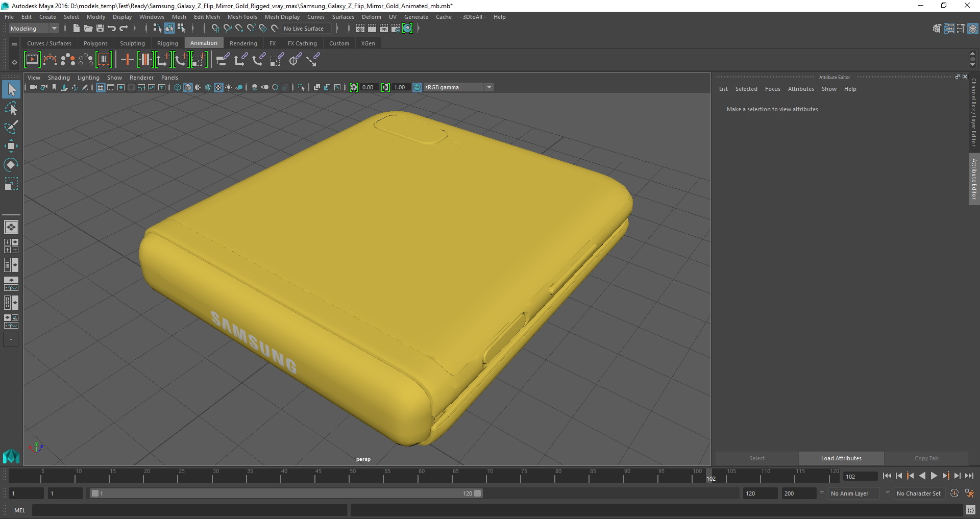Click the Set Key shelf icon
Image resolution: width=980 pixels, height=519 pixels.
(x=127, y=60)
